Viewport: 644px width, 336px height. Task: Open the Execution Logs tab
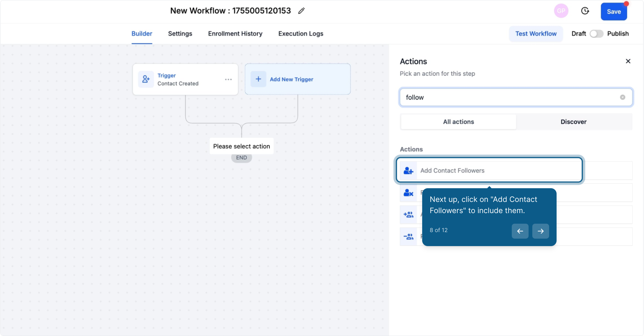tap(301, 34)
